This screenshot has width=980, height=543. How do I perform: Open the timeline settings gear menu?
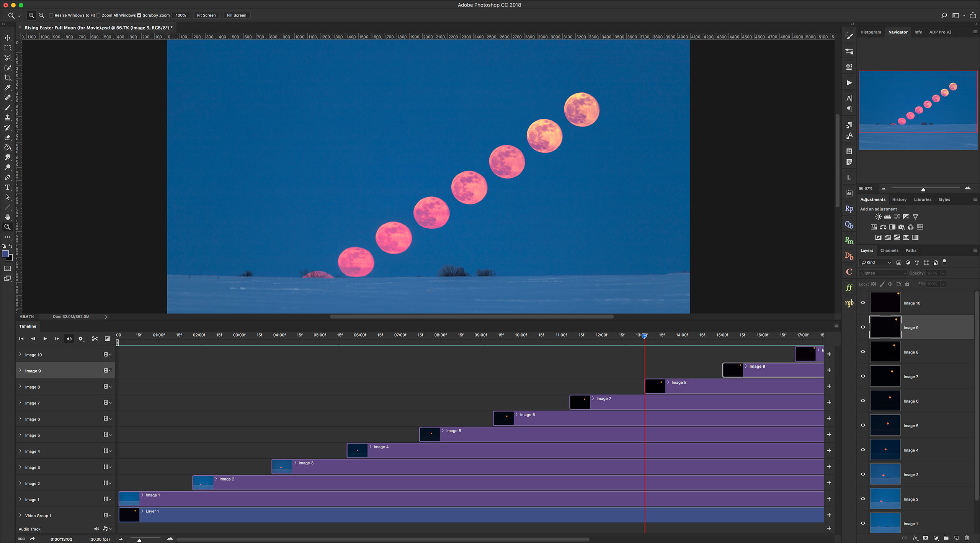click(x=81, y=339)
